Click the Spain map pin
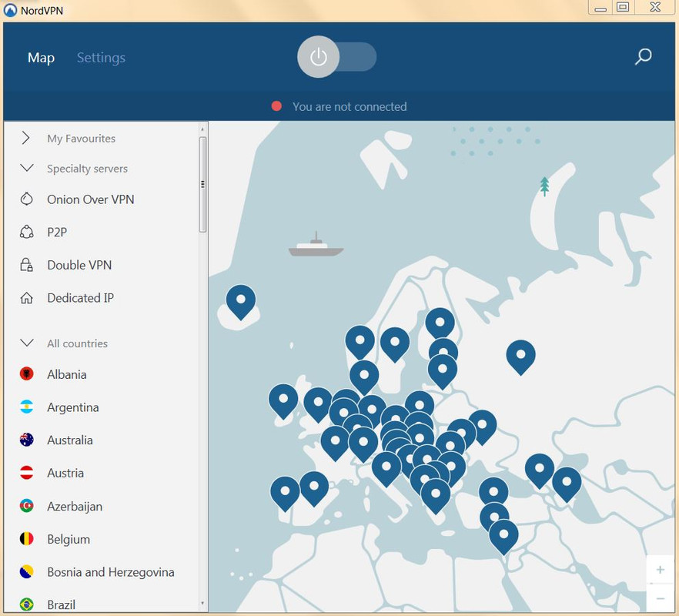The width and height of the screenshot is (679, 616). click(314, 487)
